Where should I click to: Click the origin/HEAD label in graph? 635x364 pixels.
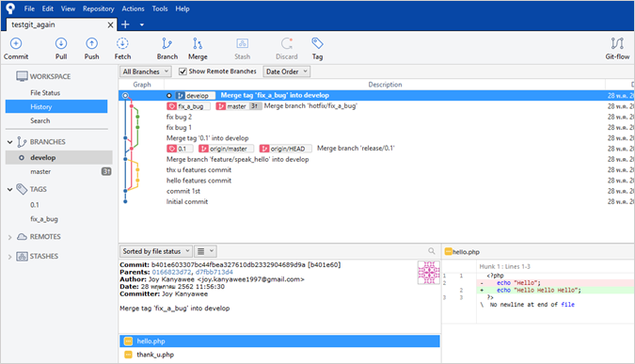click(285, 149)
